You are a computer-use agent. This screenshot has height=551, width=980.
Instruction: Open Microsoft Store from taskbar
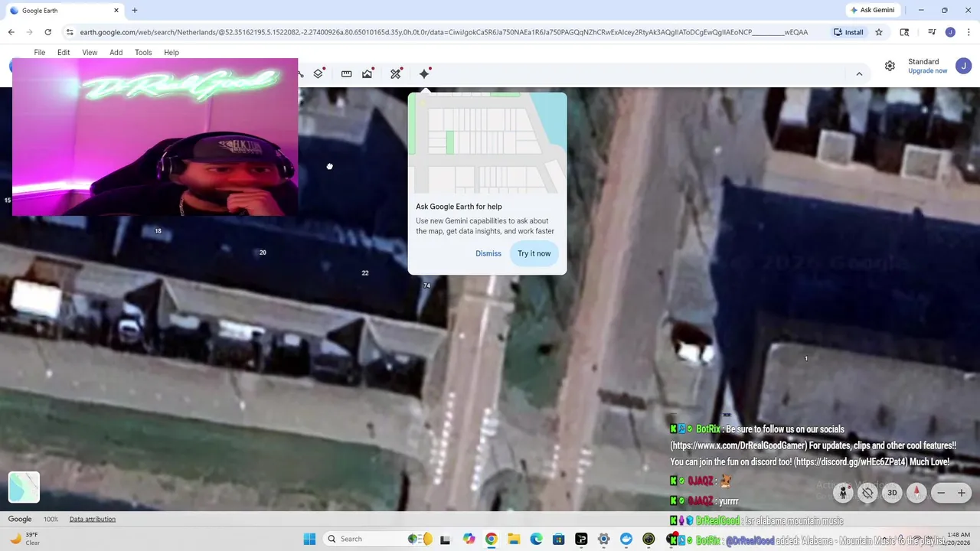click(558, 539)
